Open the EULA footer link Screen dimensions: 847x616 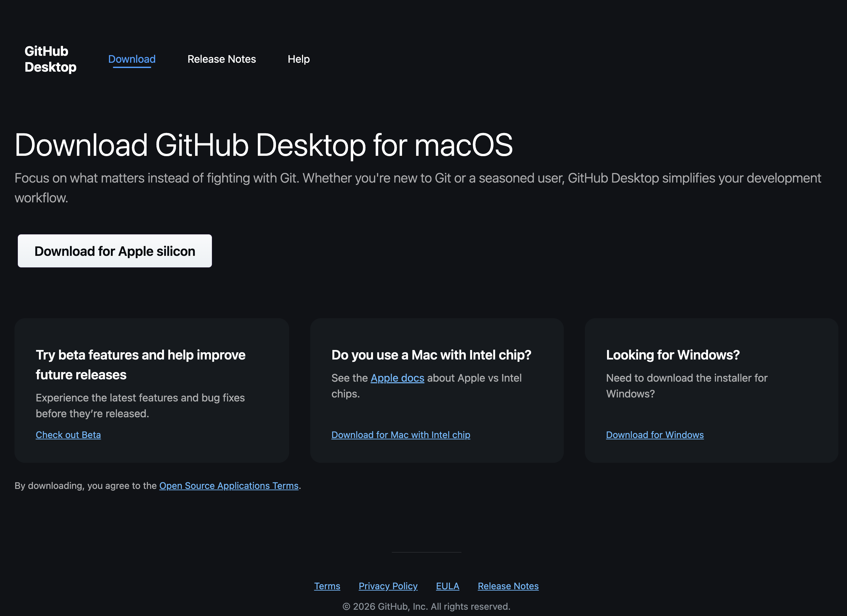[447, 586]
